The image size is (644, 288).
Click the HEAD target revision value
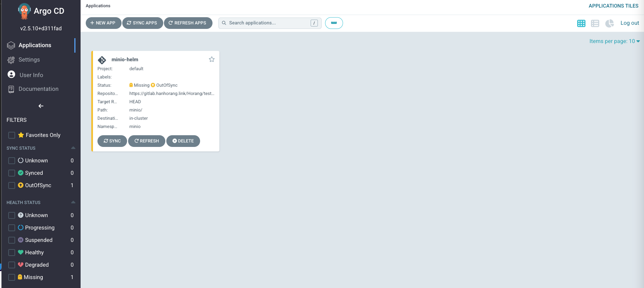pos(135,102)
